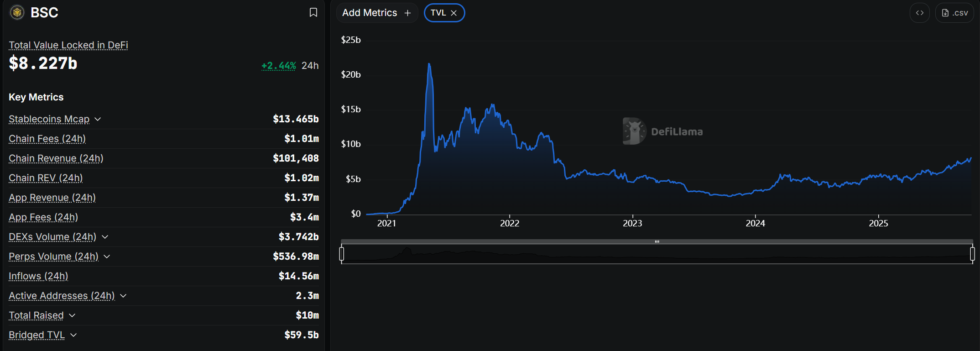
Task: Bookmark the BSC chain
Action: coord(313,12)
